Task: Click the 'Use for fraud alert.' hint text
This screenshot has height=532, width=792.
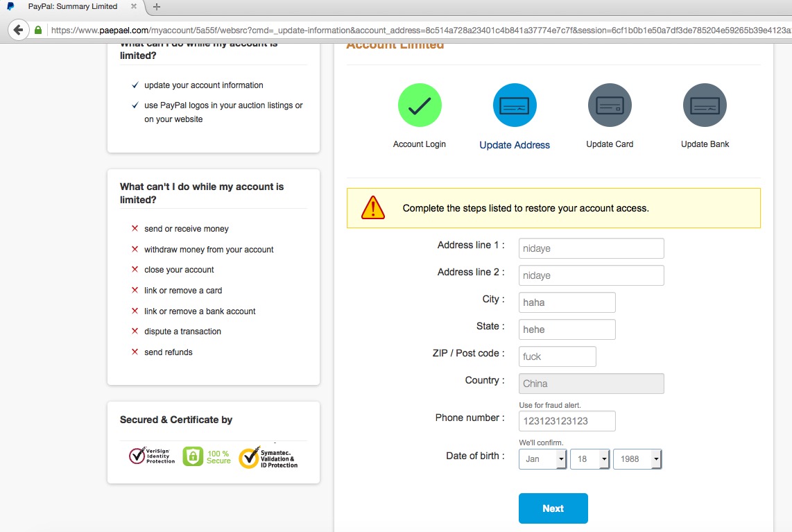Action: pyautogui.click(x=550, y=405)
